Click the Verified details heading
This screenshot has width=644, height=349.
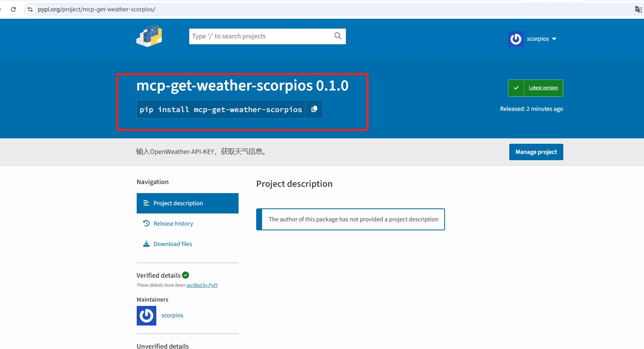[x=159, y=275]
